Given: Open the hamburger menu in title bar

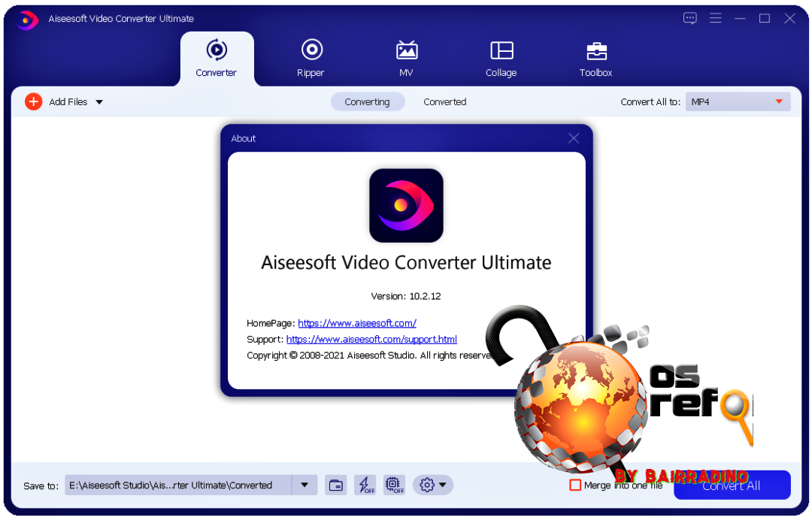Looking at the screenshot, I should tap(716, 19).
